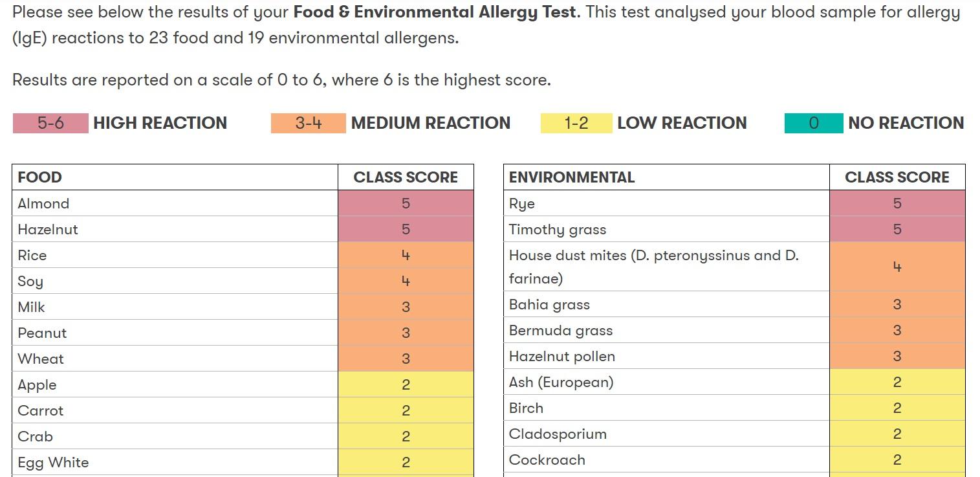Select the Timothy grass row
Screen dimensions: 980x477
click(x=734, y=229)
